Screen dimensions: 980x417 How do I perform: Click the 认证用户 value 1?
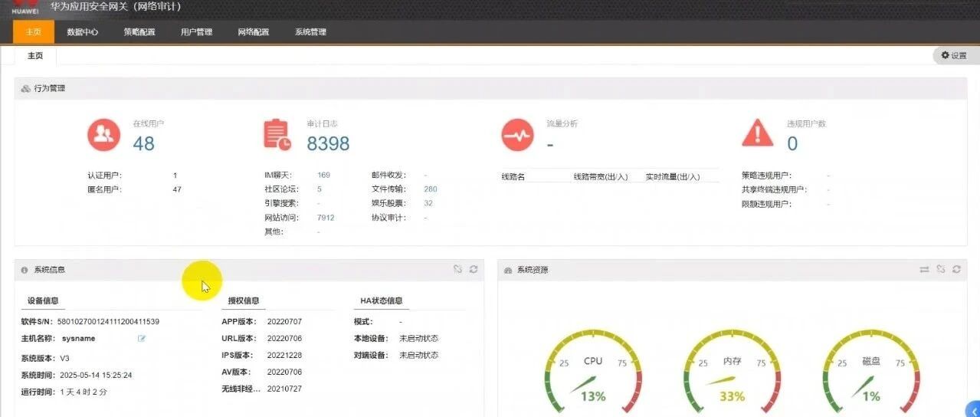175,176
